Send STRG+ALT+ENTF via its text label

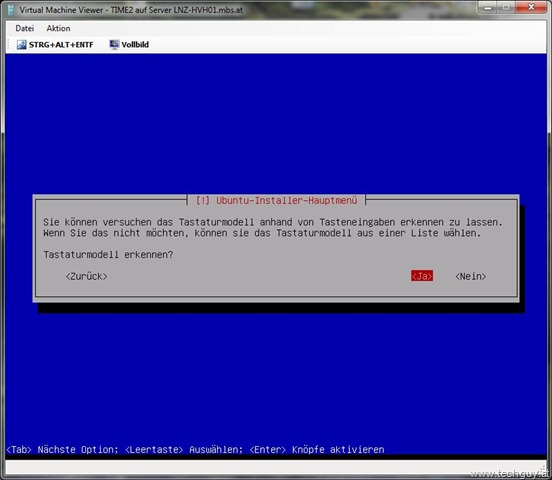61,45
